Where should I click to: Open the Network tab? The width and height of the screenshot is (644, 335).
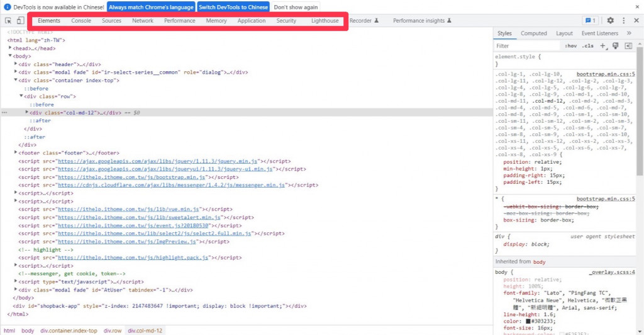[x=143, y=21]
